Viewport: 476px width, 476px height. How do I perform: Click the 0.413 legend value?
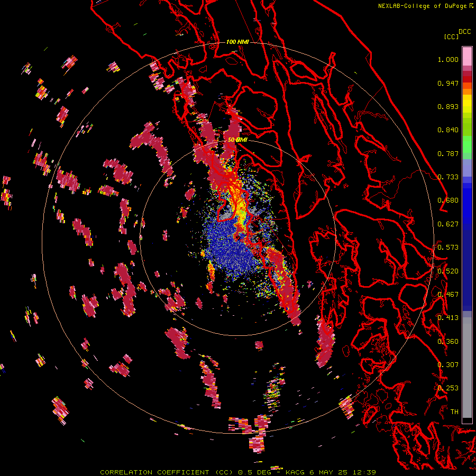[x=448, y=318]
